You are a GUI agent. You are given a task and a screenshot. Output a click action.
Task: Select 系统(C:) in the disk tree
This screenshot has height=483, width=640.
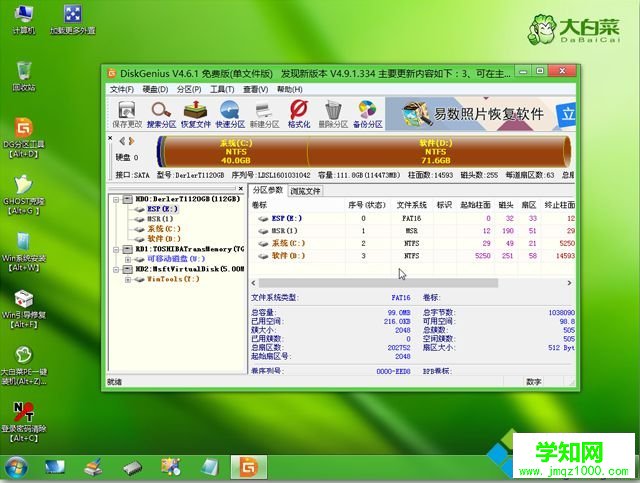164,229
